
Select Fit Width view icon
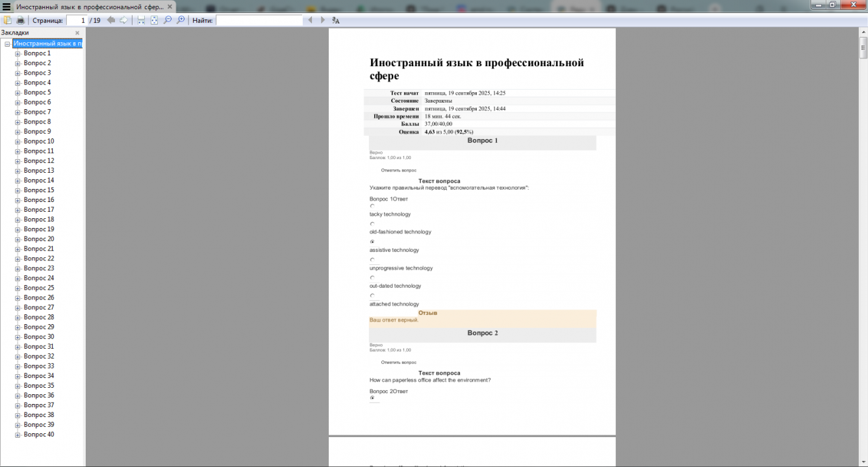click(141, 20)
